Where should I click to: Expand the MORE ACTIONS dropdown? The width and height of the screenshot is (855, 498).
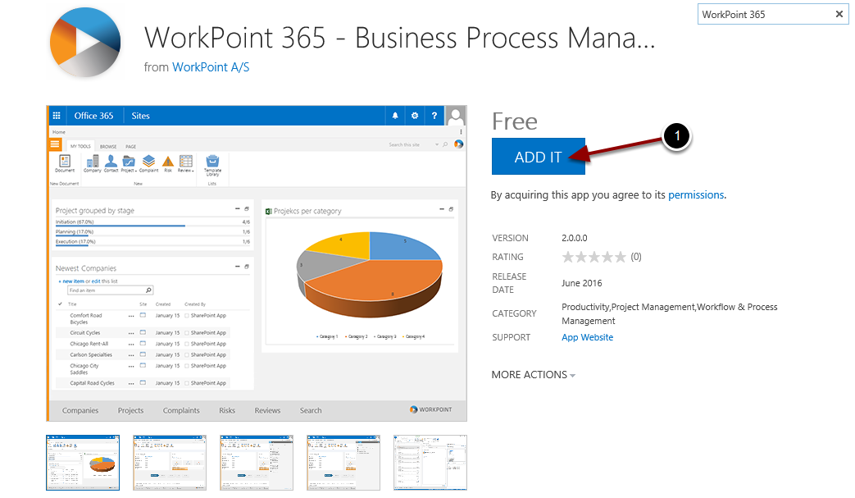[533, 375]
